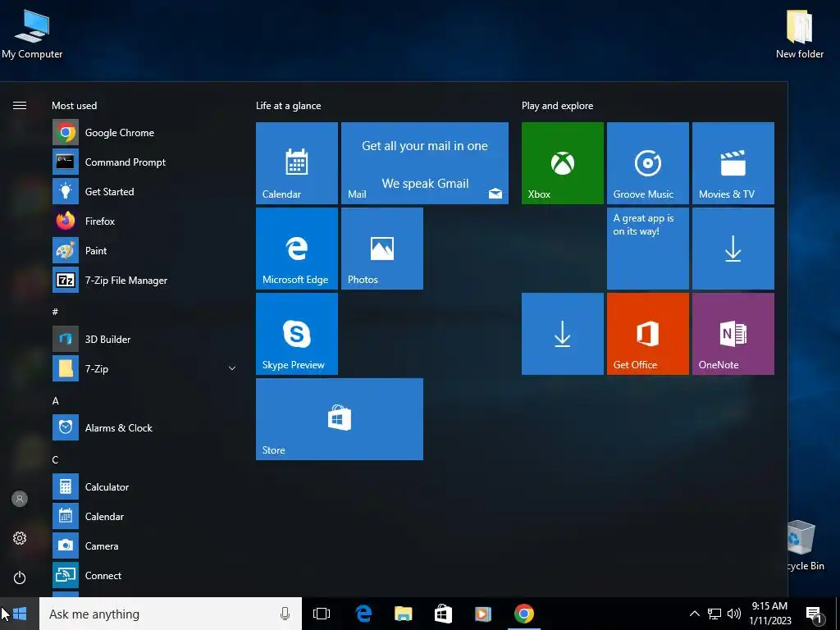Expand Start menu with hamburger button
The height and width of the screenshot is (630, 840).
pyautogui.click(x=20, y=106)
